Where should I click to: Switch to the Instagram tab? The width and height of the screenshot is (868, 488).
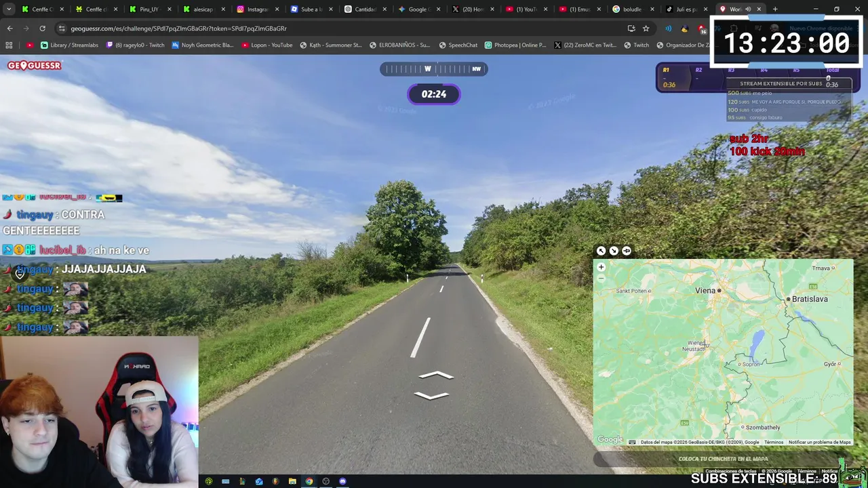(253, 9)
